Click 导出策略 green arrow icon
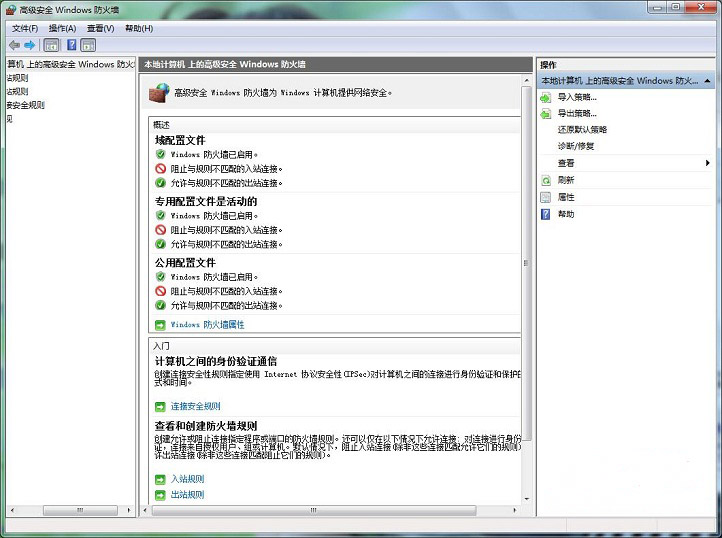Viewport: 722px width, 538px height. [x=546, y=114]
